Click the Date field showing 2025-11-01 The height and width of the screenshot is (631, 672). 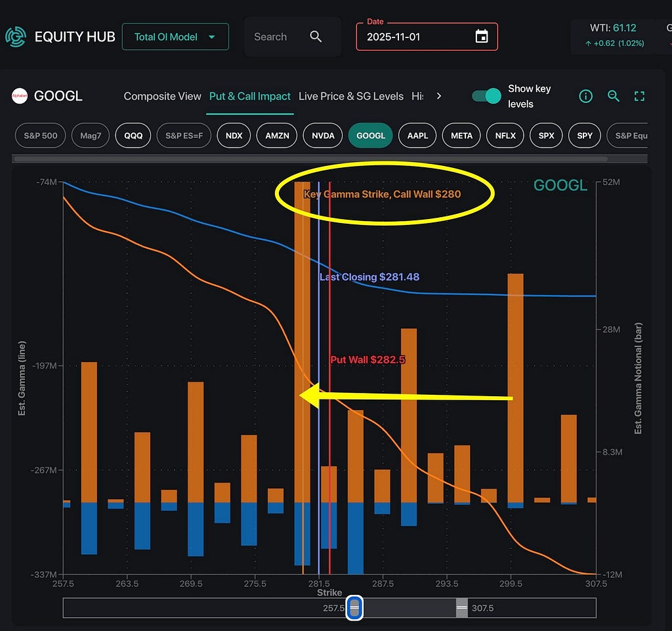click(427, 37)
